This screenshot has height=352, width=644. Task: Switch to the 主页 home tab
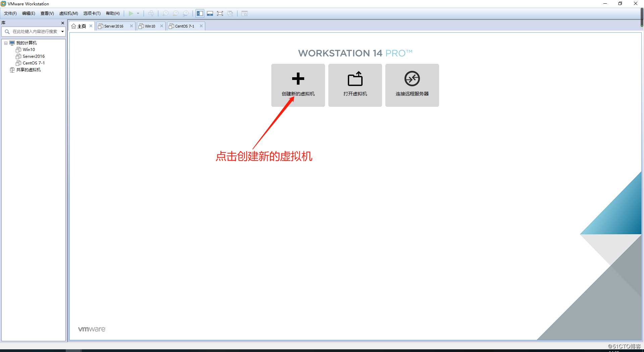[x=82, y=26]
